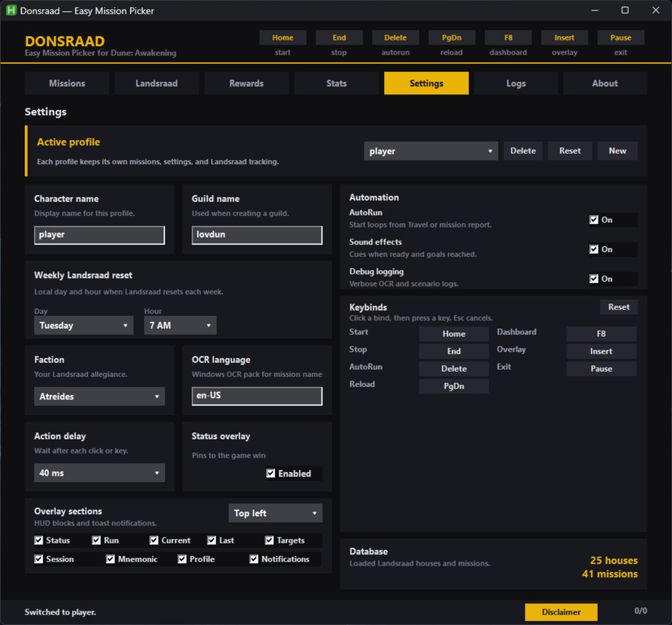Click the 25 houses database count
The width and height of the screenshot is (672, 625).
click(614, 560)
